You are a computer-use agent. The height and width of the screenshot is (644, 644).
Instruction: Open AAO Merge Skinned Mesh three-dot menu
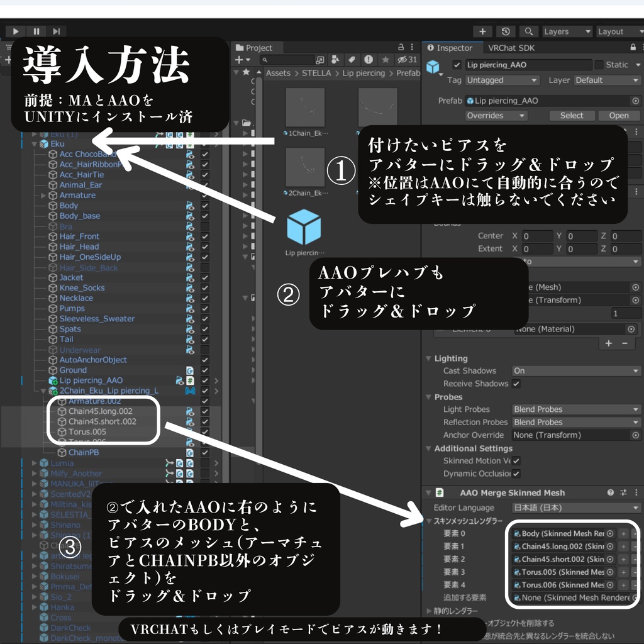click(636, 492)
